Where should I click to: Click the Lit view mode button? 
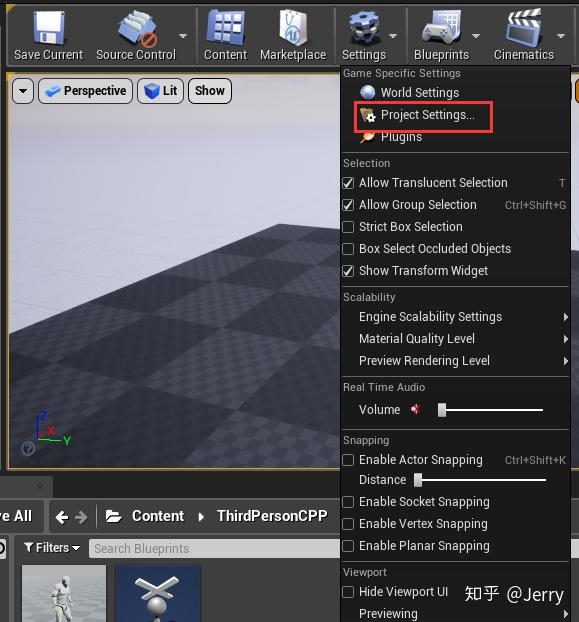click(x=161, y=91)
